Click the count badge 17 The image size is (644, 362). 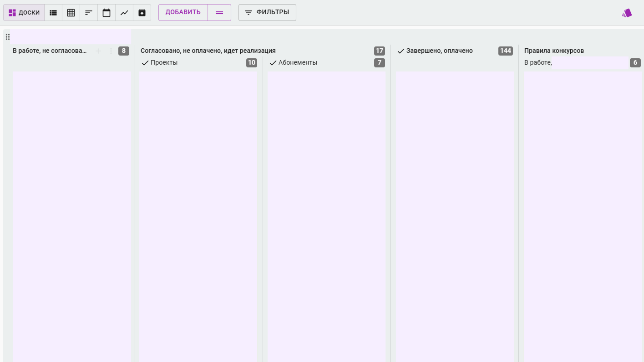[380, 51]
